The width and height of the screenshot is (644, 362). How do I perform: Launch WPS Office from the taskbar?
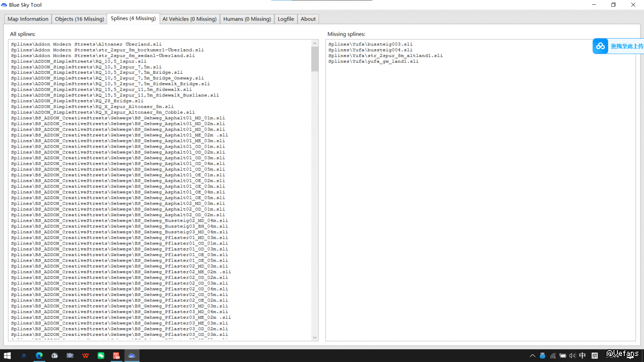tap(85, 356)
